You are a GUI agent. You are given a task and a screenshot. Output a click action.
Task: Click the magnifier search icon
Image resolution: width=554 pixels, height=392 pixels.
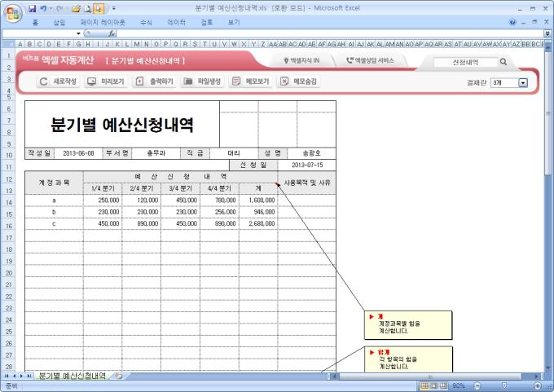(503, 62)
